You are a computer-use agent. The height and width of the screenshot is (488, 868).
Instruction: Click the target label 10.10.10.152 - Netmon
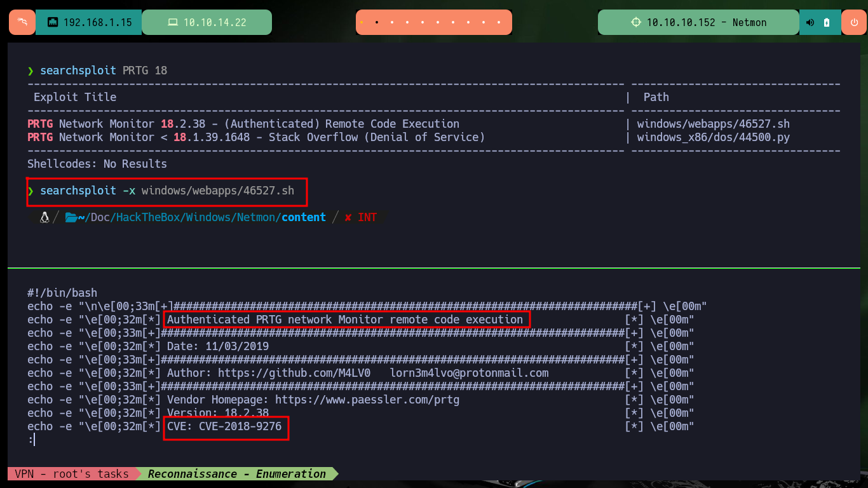coord(707,22)
